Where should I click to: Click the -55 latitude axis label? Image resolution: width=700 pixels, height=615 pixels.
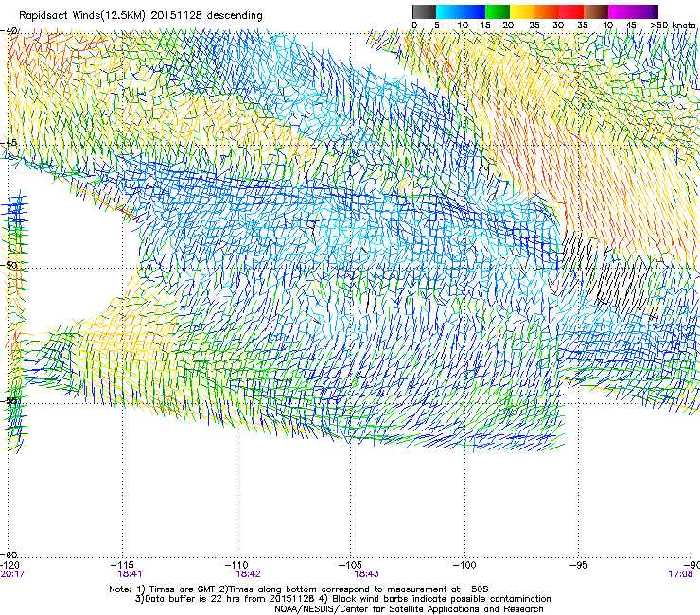9,400
